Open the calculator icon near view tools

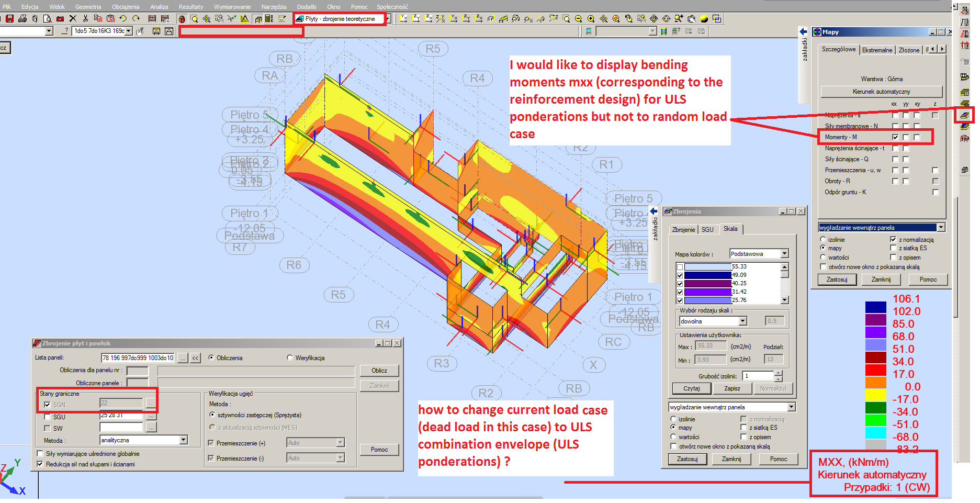point(269,19)
